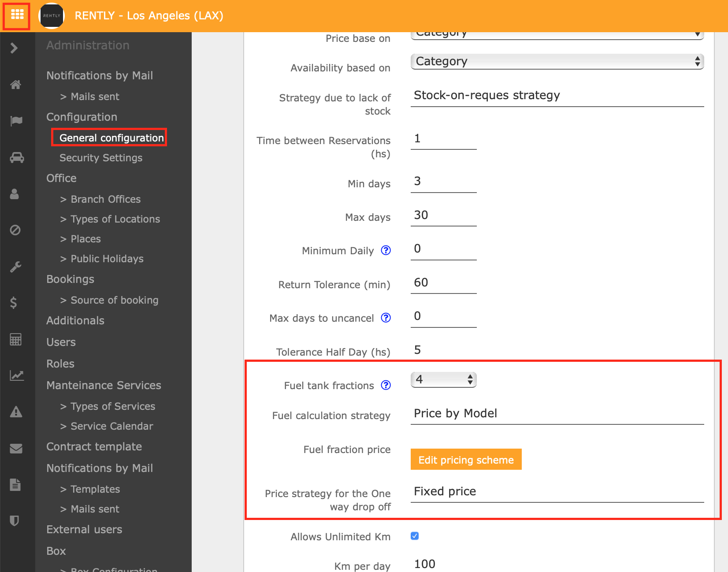Image resolution: width=728 pixels, height=572 pixels.
Task: Open the document file icon in sidebar
Action: (15, 485)
